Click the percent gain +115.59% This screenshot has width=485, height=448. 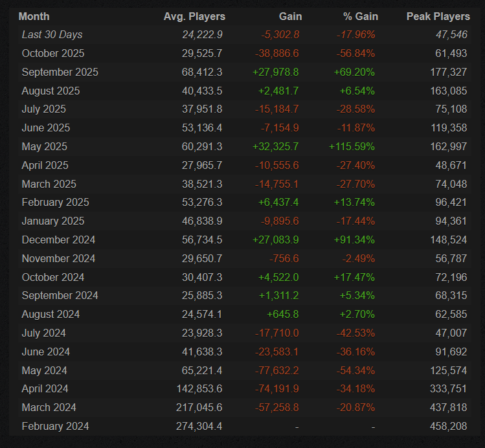pyautogui.click(x=352, y=146)
